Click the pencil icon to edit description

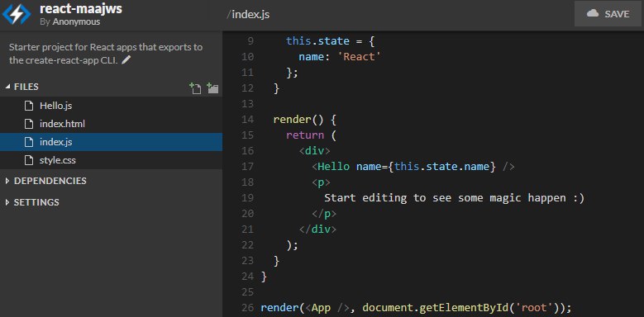pos(126,60)
